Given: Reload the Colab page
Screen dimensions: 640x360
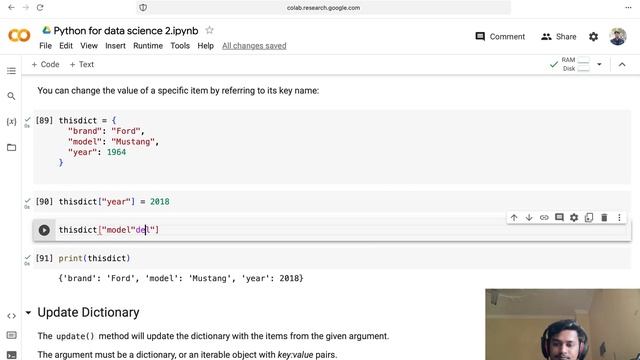Looking at the screenshot, I should (40, 7).
